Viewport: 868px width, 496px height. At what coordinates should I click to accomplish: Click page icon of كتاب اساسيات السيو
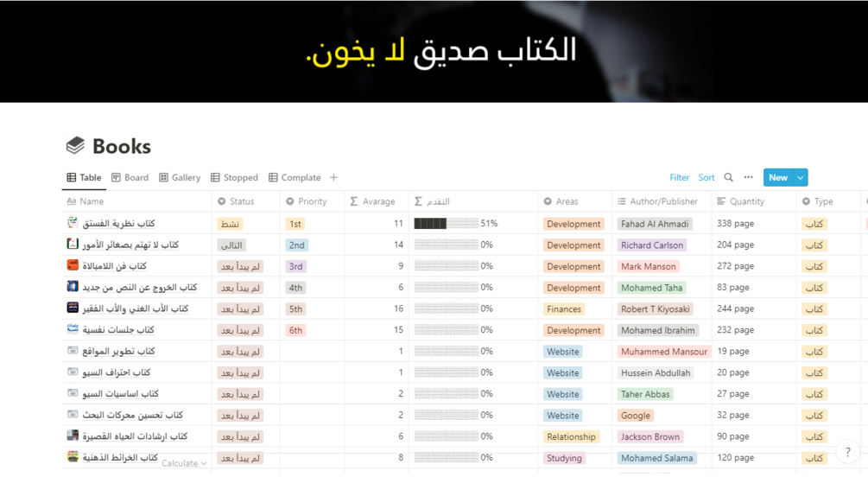(73, 392)
